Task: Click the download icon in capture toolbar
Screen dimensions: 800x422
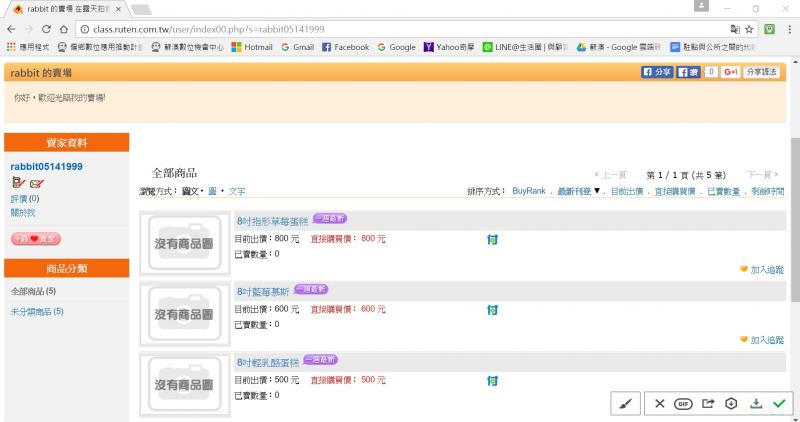Action: point(756,404)
